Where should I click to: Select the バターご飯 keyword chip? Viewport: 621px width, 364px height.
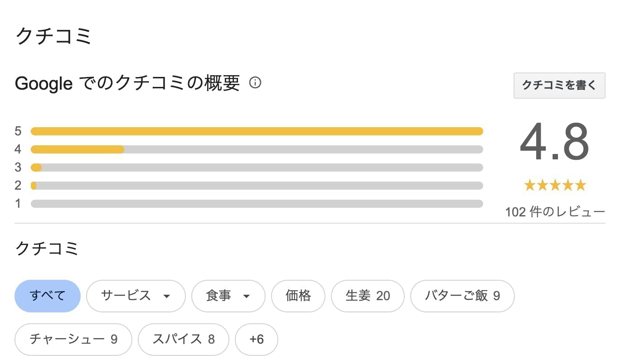[x=462, y=296]
